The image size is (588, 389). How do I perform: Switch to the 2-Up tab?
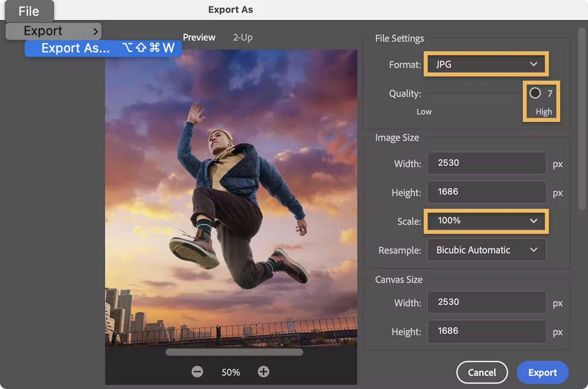pos(242,37)
